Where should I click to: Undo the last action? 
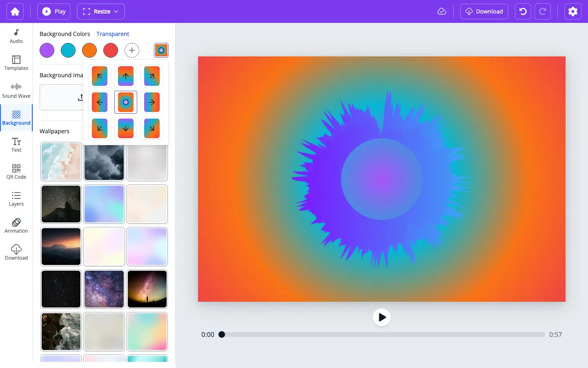pyautogui.click(x=523, y=11)
